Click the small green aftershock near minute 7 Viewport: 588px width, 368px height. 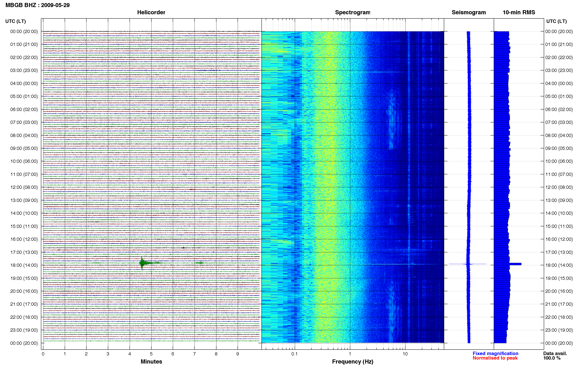tap(200, 263)
